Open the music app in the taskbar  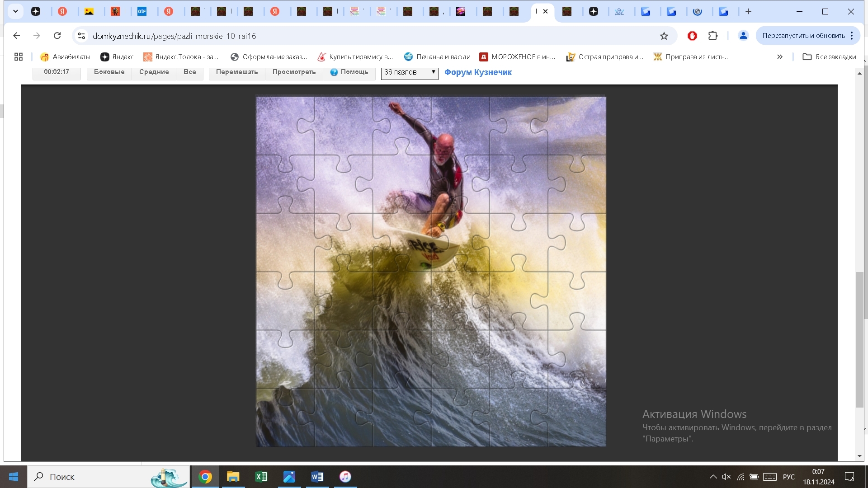[345, 477]
